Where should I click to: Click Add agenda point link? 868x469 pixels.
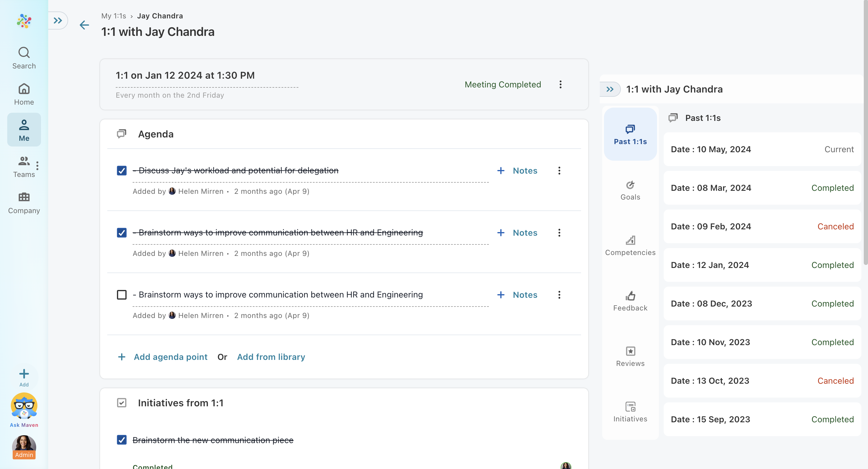pyautogui.click(x=171, y=357)
